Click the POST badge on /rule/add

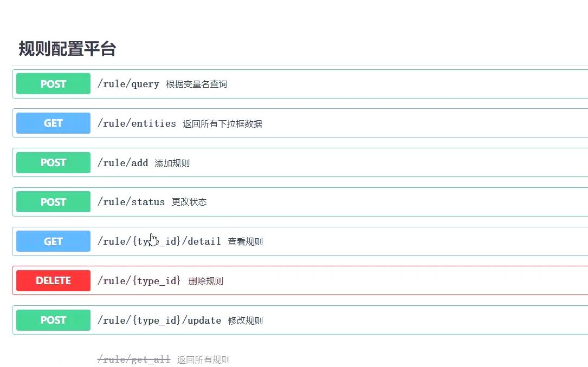pyautogui.click(x=53, y=162)
